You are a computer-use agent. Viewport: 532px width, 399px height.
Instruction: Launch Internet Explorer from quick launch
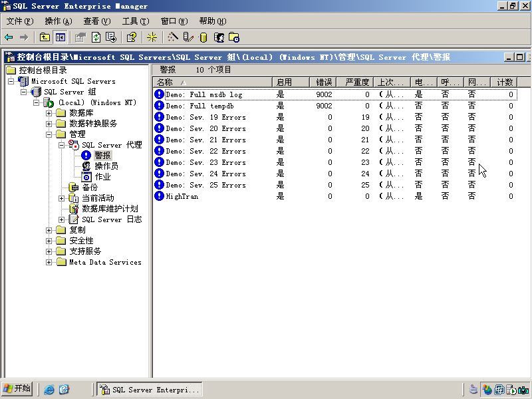click(49, 389)
